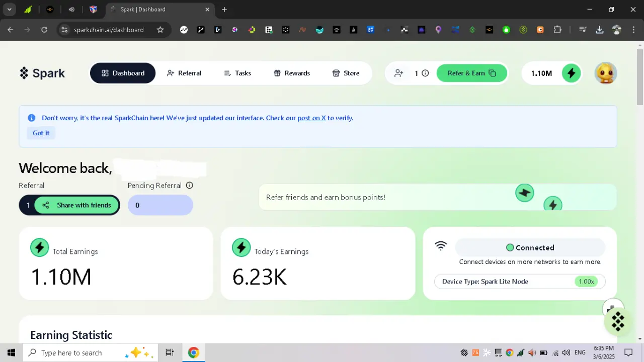The height and width of the screenshot is (362, 644).
Task: Open the Chrome Extensions puzzle menu
Action: click(x=557, y=30)
